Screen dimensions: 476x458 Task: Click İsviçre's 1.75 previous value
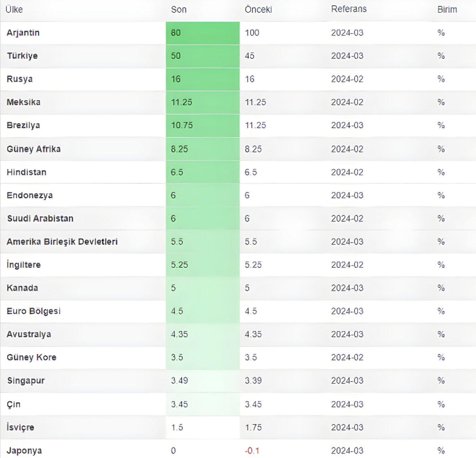pyautogui.click(x=253, y=427)
